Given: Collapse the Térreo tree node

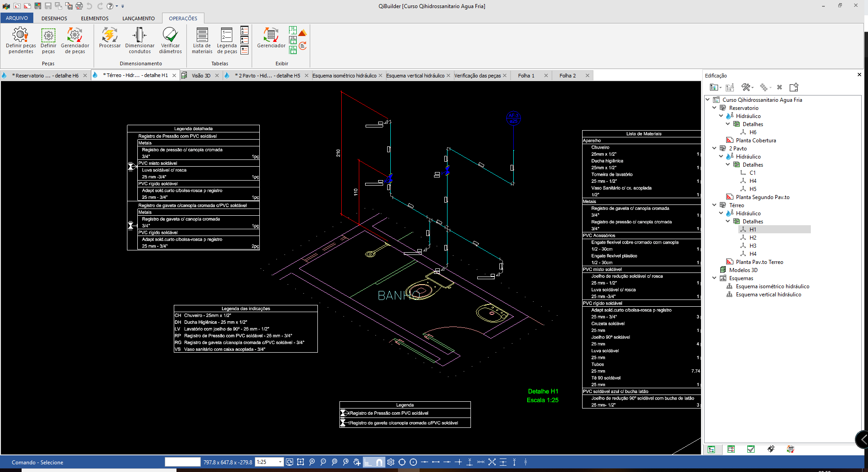Looking at the screenshot, I should tap(714, 205).
